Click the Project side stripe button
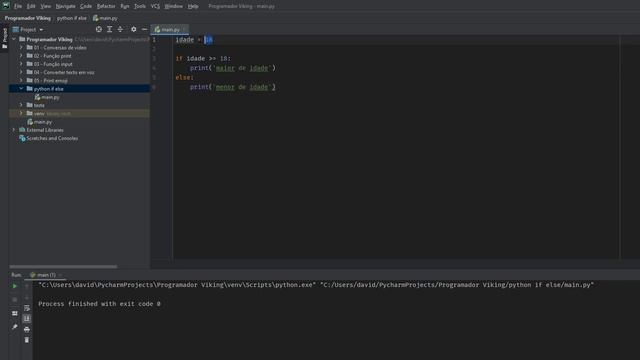640x360 pixels. [x=4, y=38]
